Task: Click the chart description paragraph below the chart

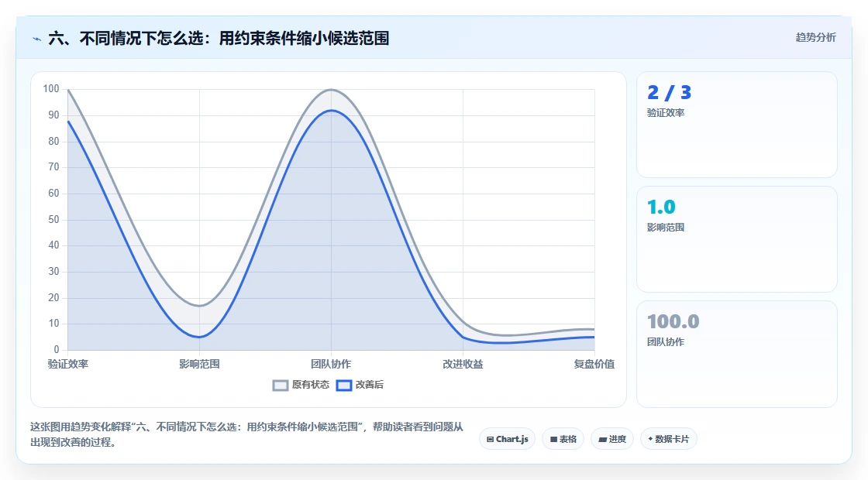Action: (247, 434)
